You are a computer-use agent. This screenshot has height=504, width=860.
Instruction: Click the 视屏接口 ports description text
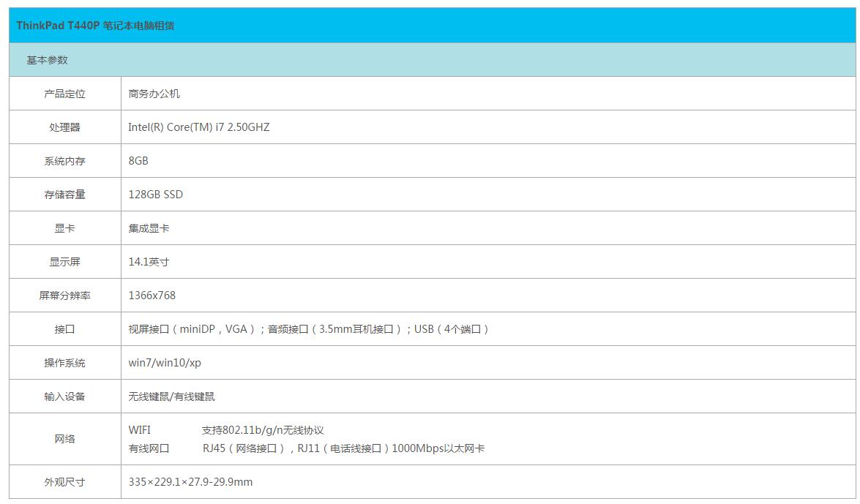click(307, 329)
